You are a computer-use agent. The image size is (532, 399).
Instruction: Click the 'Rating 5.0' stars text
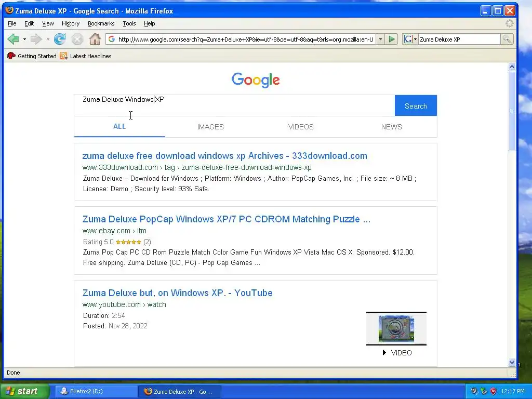(x=117, y=242)
